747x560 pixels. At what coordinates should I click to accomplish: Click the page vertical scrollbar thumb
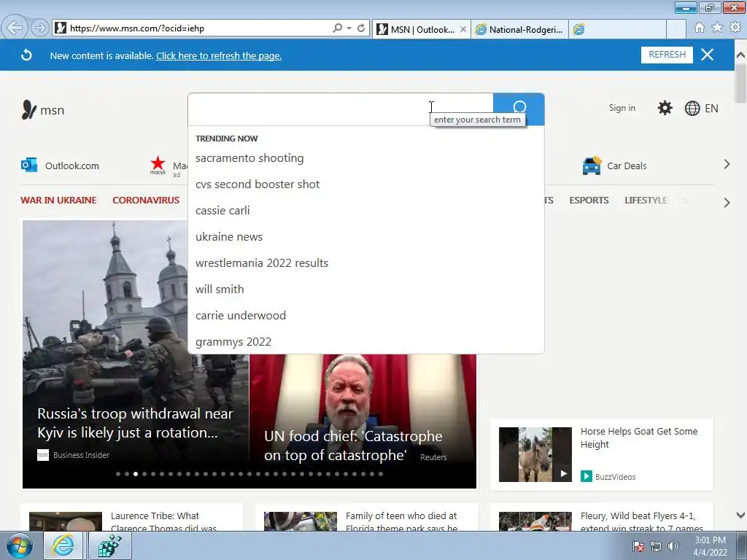tap(740, 82)
